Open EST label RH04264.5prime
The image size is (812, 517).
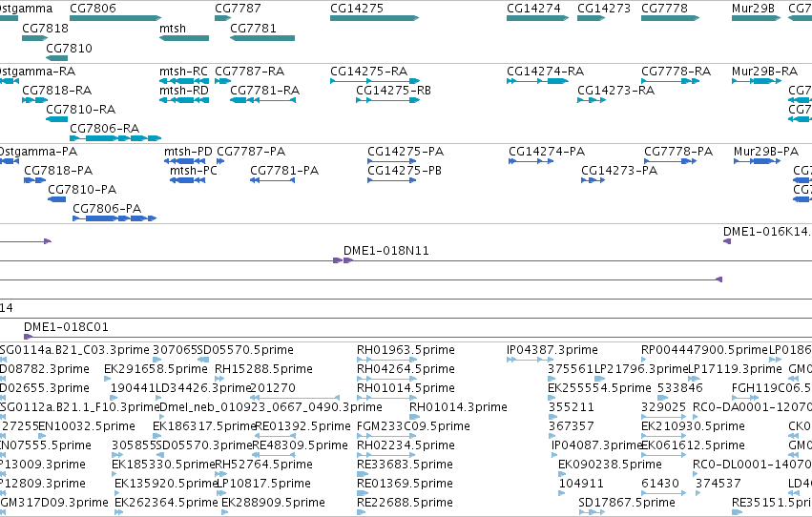(406, 369)
